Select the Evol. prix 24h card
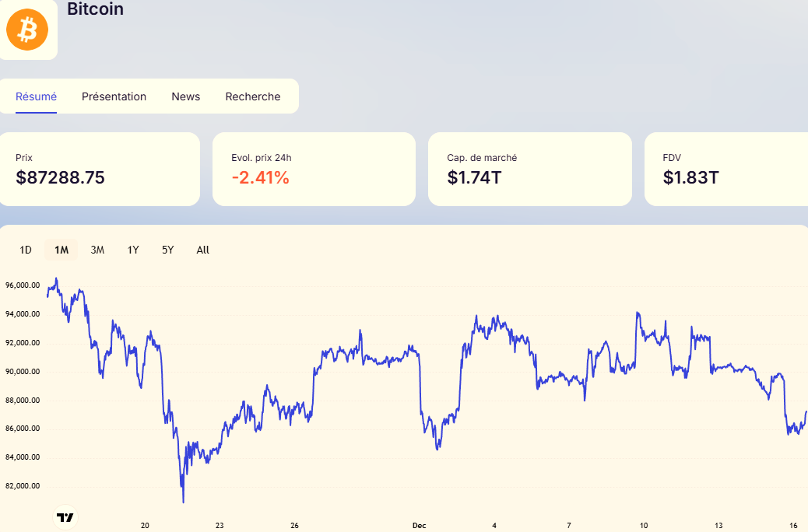808x532 pixels. click(x=314, y=169)
